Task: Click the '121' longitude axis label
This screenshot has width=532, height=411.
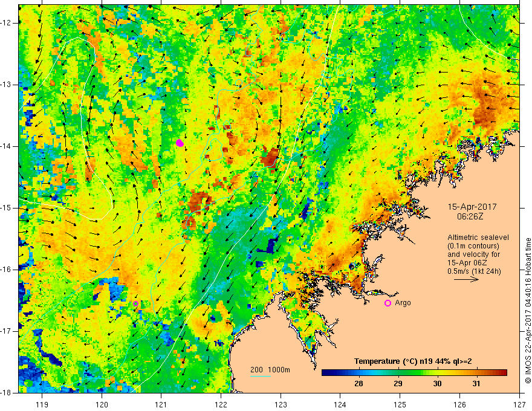Action: 161,404
